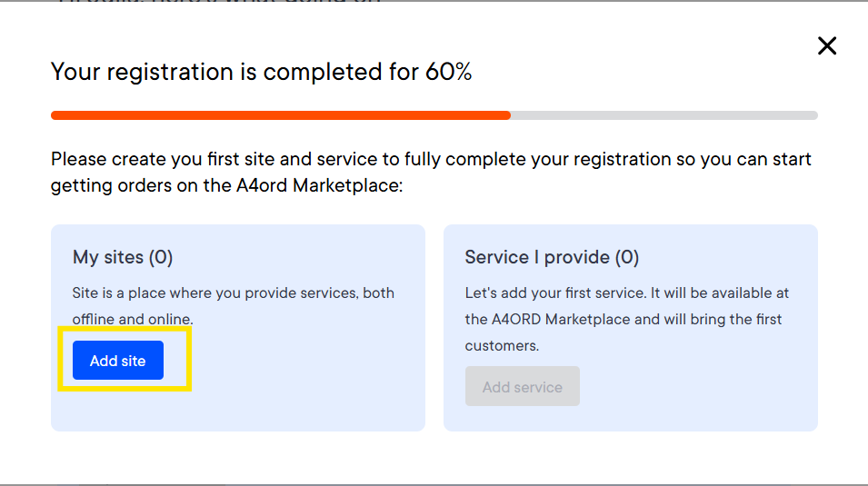Click the gray unfilled part of progress bar

[663, 115]
